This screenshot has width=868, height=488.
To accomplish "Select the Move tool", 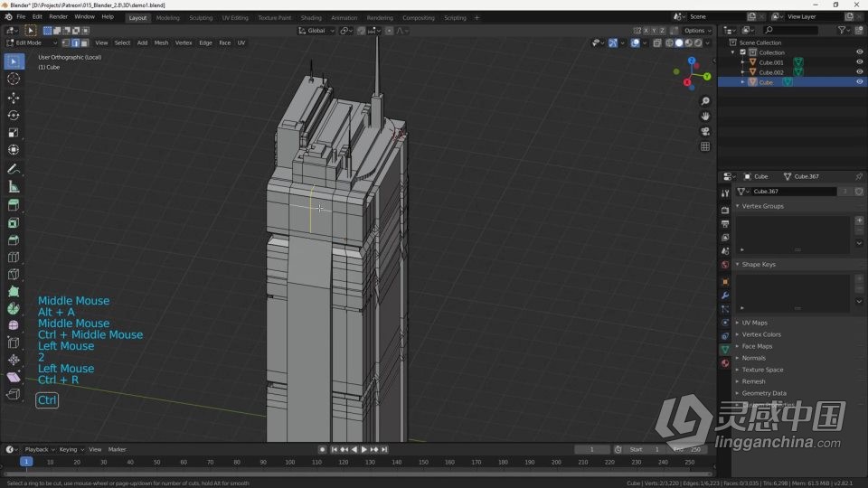I will (x=14, y=98).
